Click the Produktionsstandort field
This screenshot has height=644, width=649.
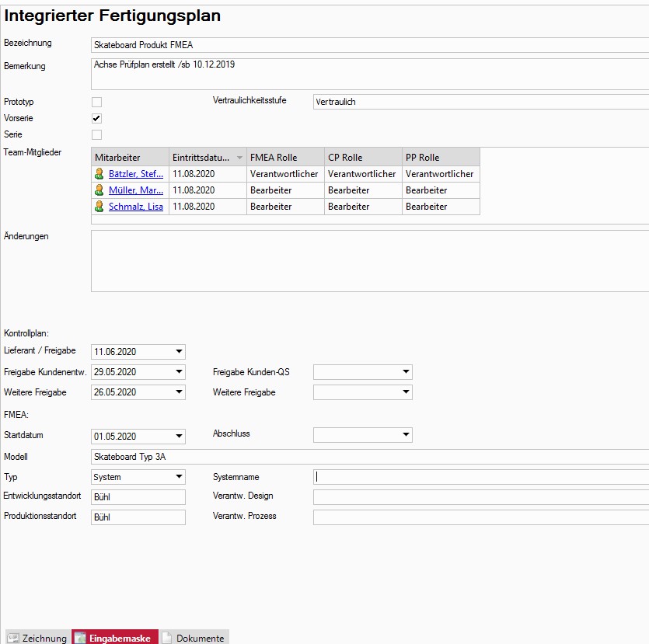coord(138,517)
